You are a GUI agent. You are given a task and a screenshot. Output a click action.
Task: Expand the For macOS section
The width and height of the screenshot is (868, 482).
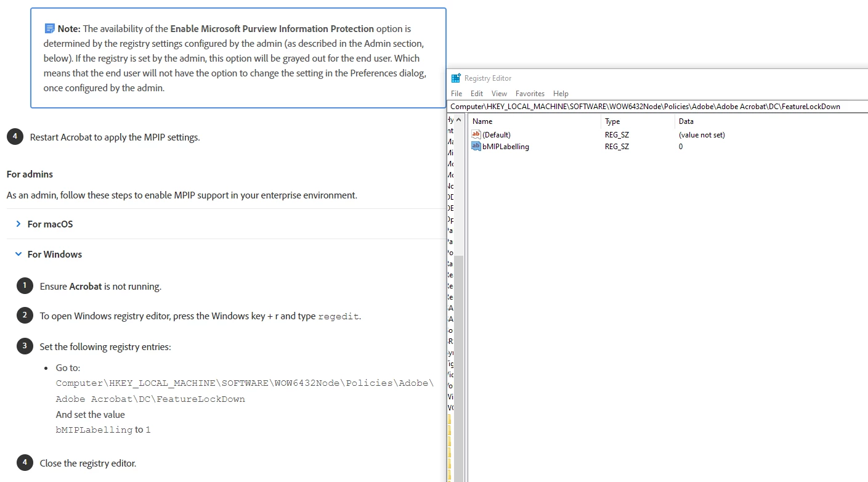click(50, 224)
